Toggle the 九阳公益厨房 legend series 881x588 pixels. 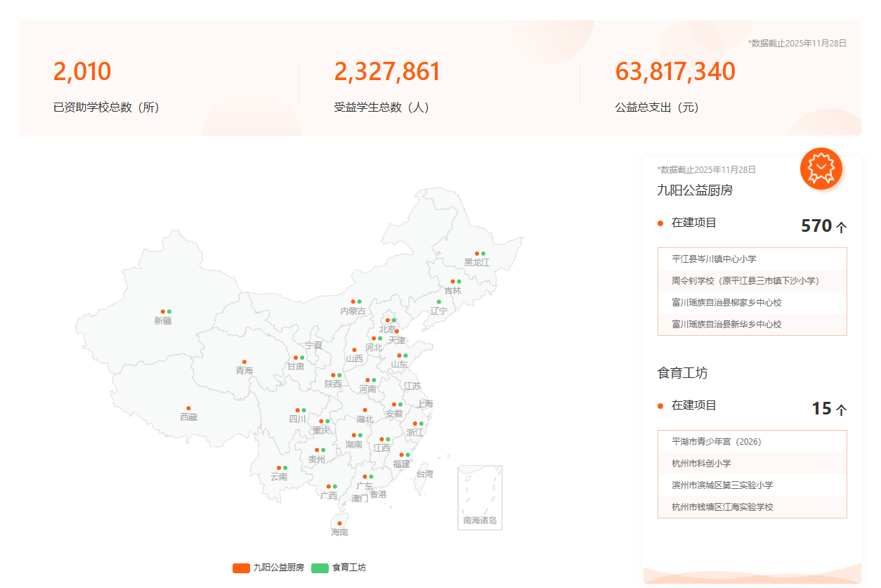click(x=268, y=568)
